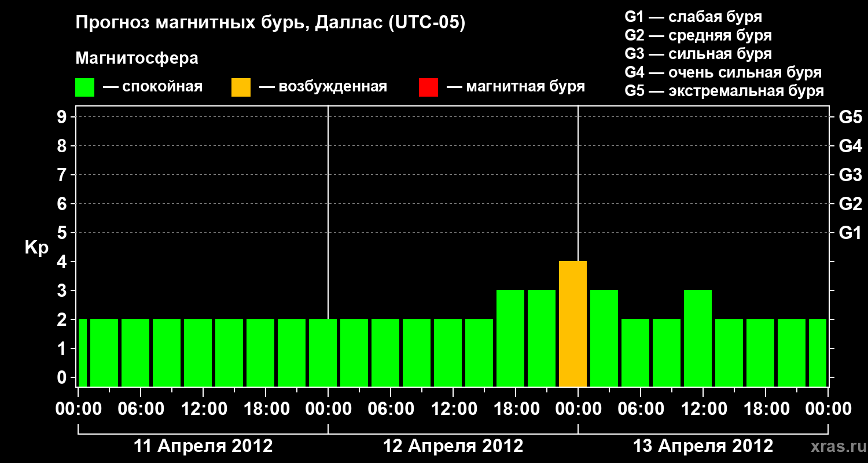The width and height of the screenshot is (868, 463).
Task: Click the G1 label on right axis
Action: coord(851,233)
